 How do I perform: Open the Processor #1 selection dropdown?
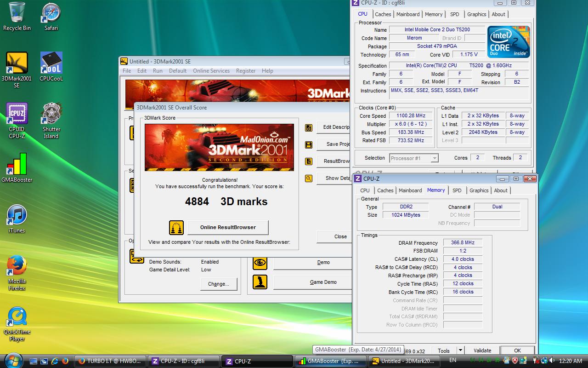pyautogui.click(x=414, y=158)
